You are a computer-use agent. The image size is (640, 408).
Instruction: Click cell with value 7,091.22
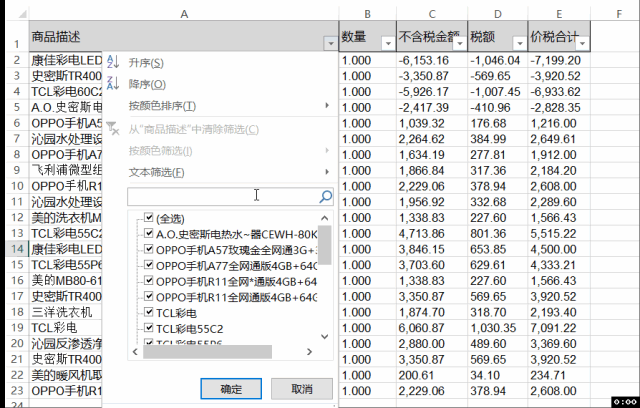[x=559, y=328]
